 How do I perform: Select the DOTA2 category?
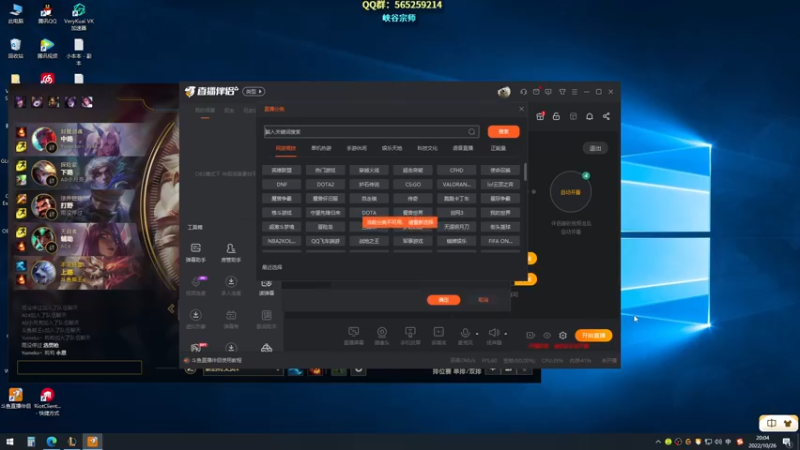coord(325,184)
